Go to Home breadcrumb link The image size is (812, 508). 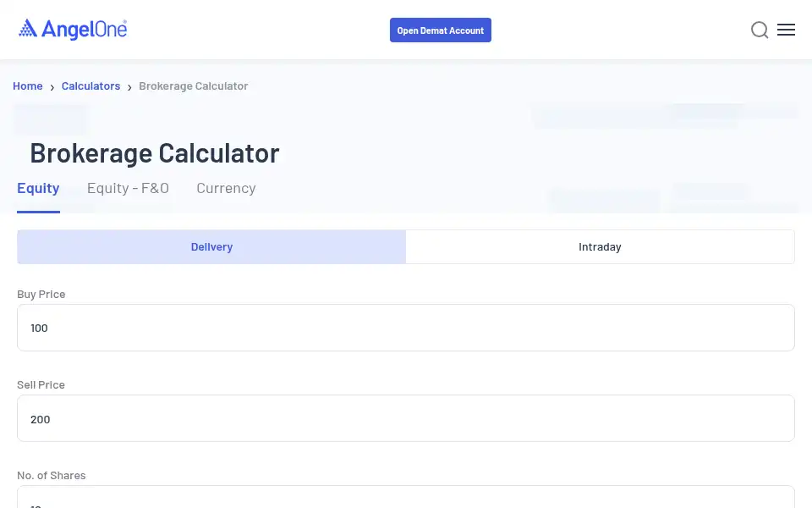click(x=27, y=86)
